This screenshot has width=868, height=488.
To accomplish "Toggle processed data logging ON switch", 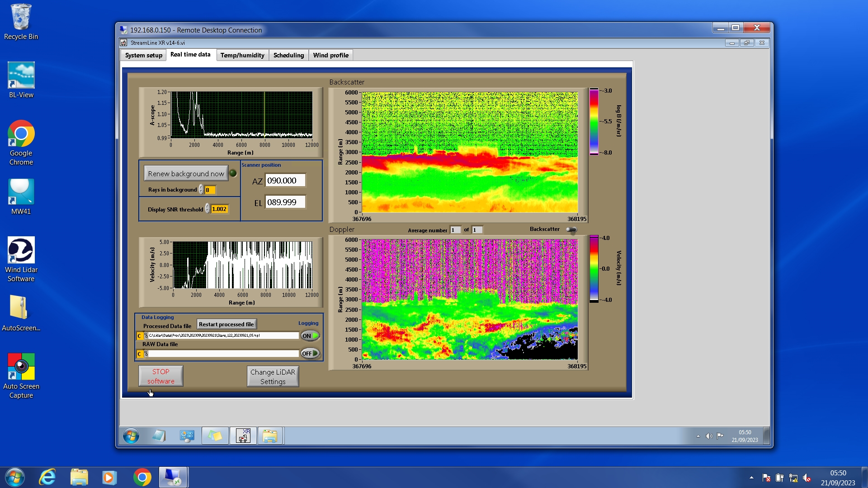I will point(310,336).
